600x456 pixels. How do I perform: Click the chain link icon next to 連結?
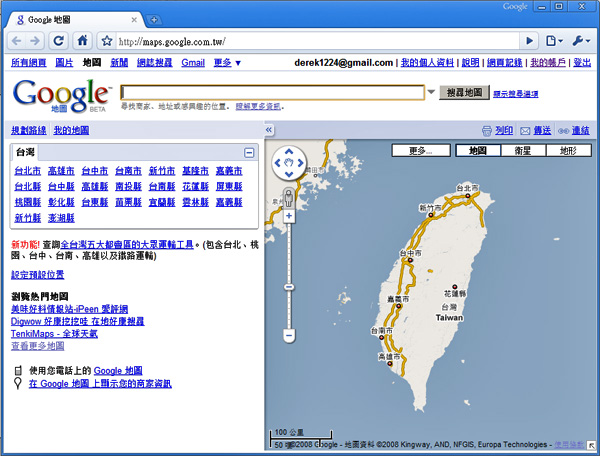click(x=563, y=131)
